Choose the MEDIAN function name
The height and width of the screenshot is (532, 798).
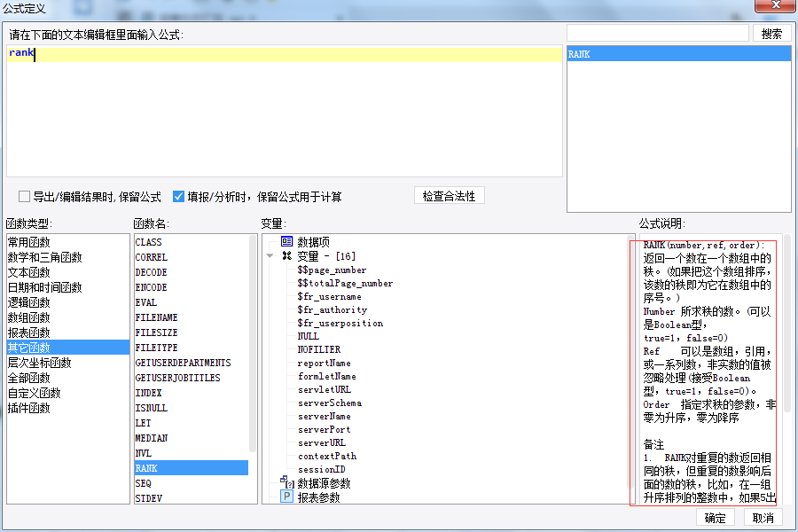(192, 438)
